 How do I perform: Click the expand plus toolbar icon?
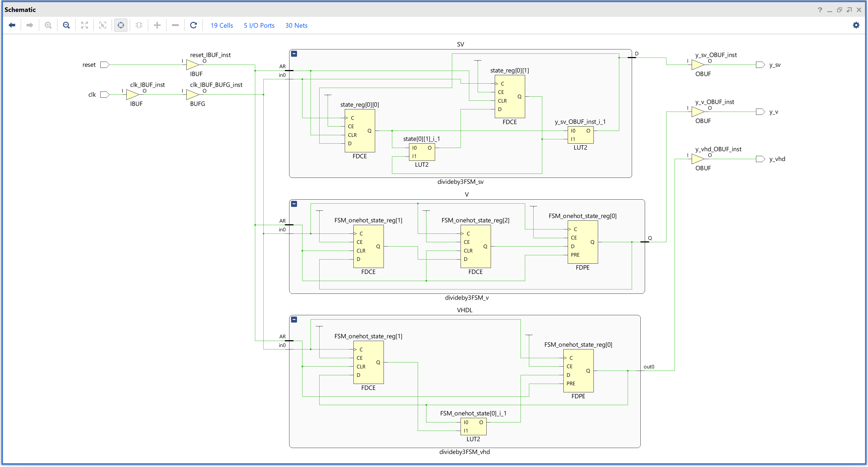pyautogui.click(x=157, y=25)
